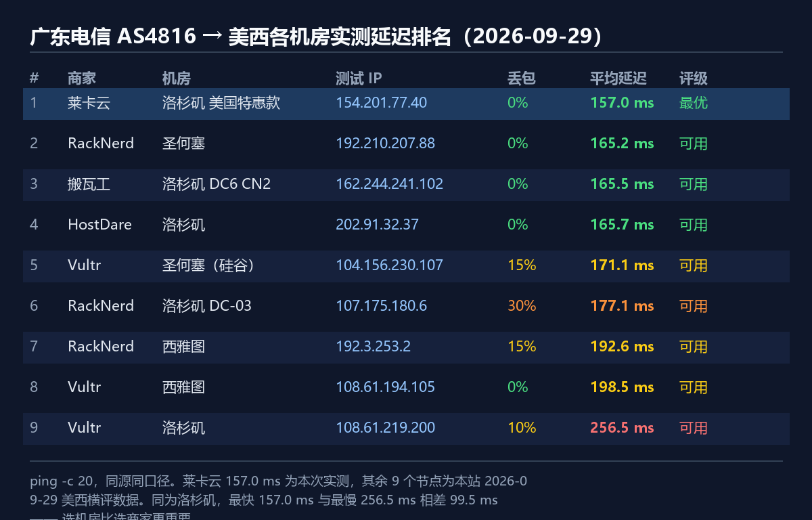Click the 10% packet loss value
Image resolution: width=812 pixels, height=520 pixels.
pyautogui.click(x=522, y=428)
